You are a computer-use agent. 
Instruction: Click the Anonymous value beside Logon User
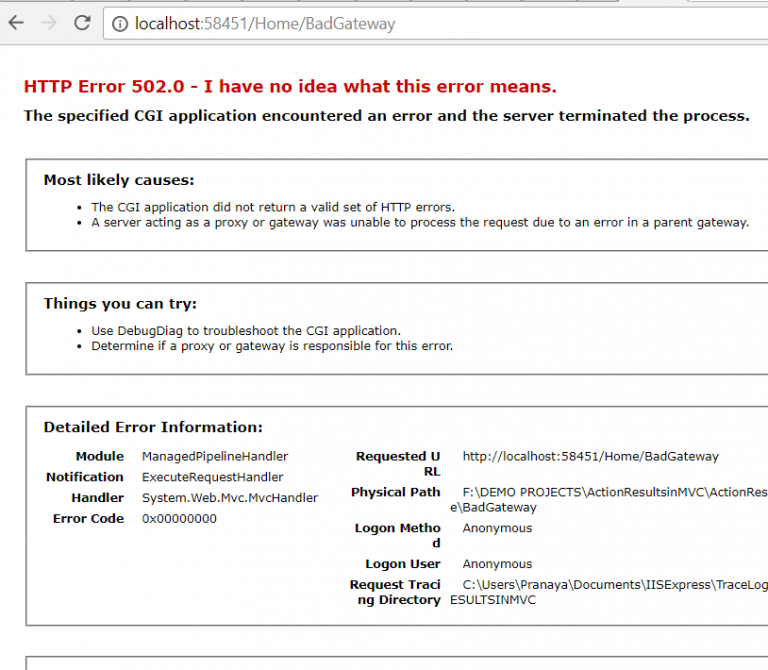click(x=497, y=564)
